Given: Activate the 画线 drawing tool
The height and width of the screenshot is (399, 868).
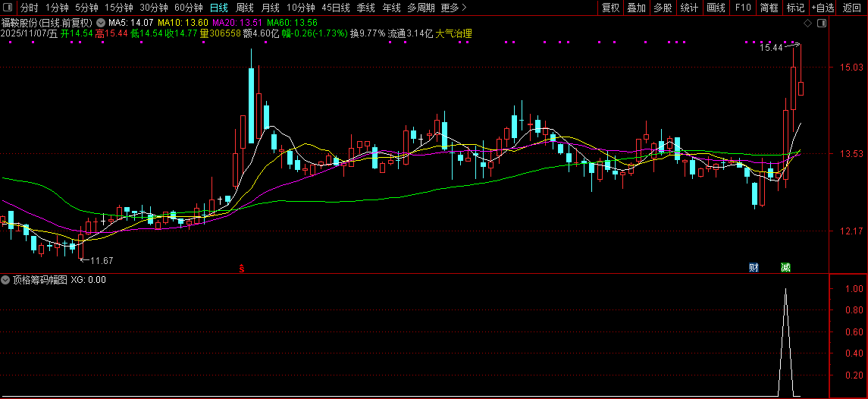Looking at the screenshot, I should pos(716,8).
